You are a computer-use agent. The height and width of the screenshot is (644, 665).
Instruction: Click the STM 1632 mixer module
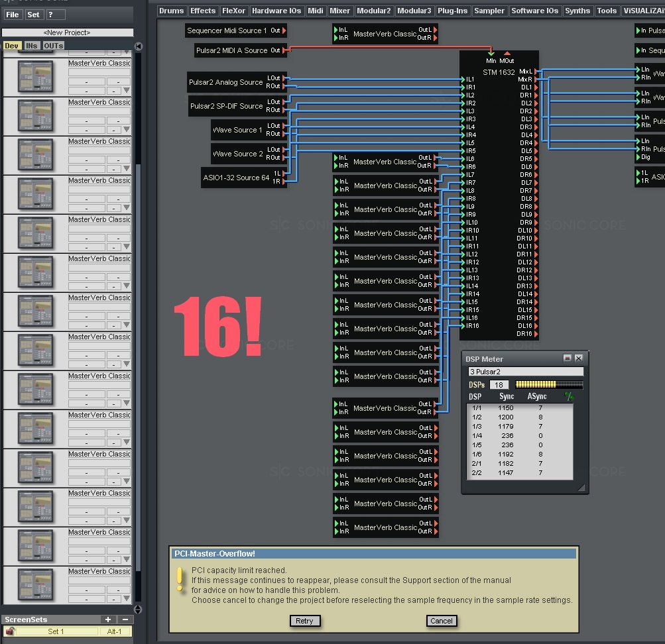coord(499,72)
